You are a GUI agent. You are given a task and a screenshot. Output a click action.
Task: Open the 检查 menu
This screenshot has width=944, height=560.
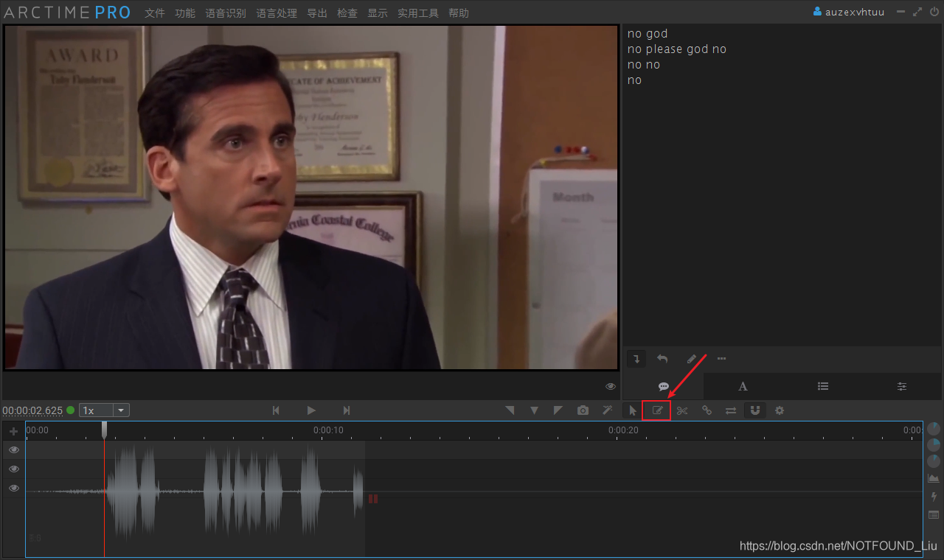(347, 13)
